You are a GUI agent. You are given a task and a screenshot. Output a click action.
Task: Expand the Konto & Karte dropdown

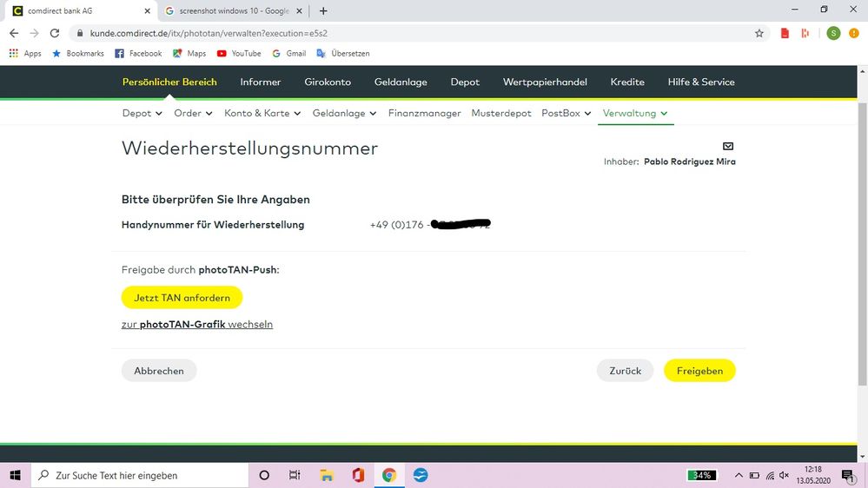click(262, 113)
